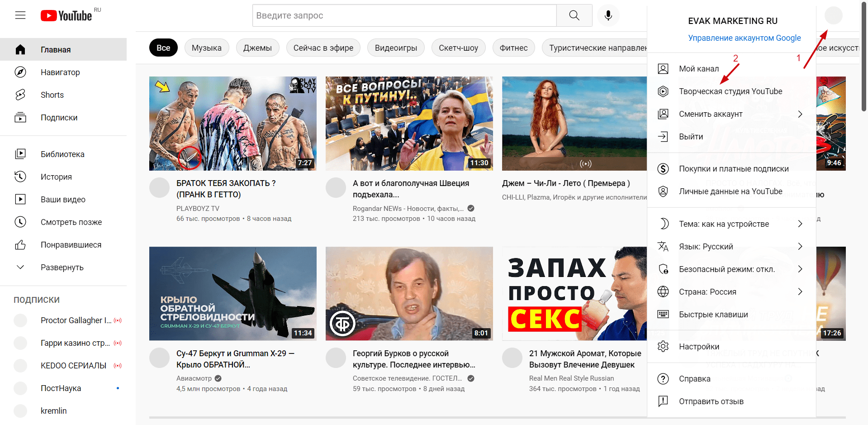Click the Отправить отзыв feedback icon
The height and width of the screenshot is (425, 868).
[x=663, y=401]
